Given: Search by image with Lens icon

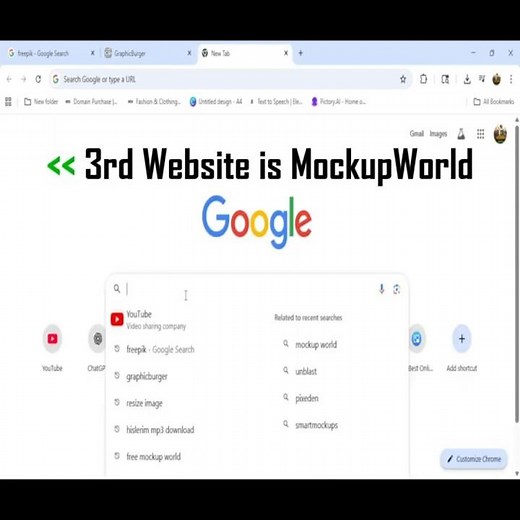Looking at the screenshot, I should tap(396, 289).
